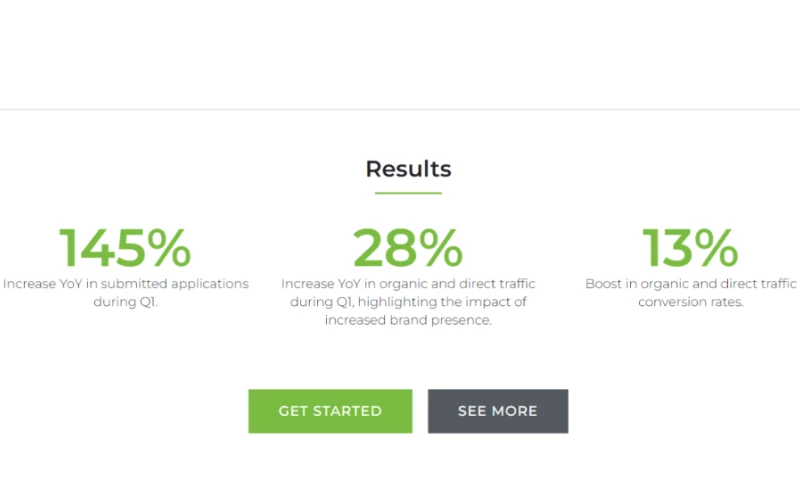
Task: Click the word 'conversion' under 13%
Action: pos(670,302)
